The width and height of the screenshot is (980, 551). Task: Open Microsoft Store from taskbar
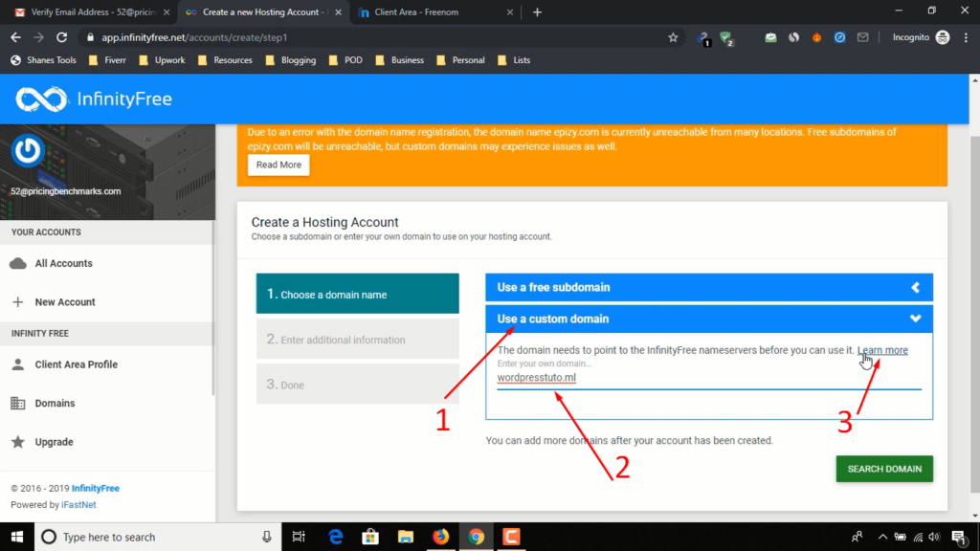pyautogui.click(x=370, y=537)
